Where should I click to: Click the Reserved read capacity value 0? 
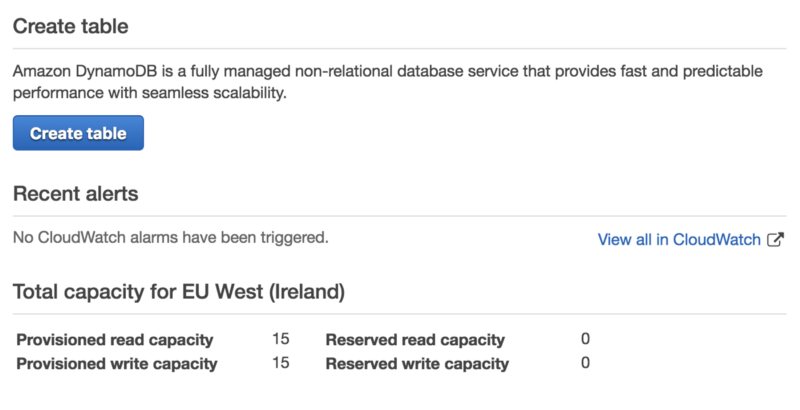(x=585, y=339)
